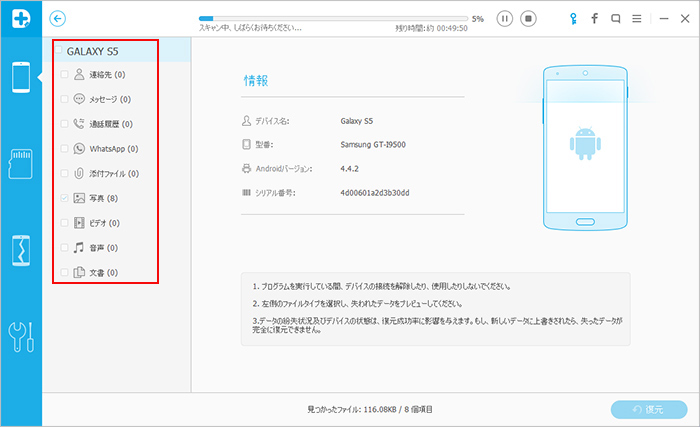Click the documents pages icon

click(x=79, y=272)
